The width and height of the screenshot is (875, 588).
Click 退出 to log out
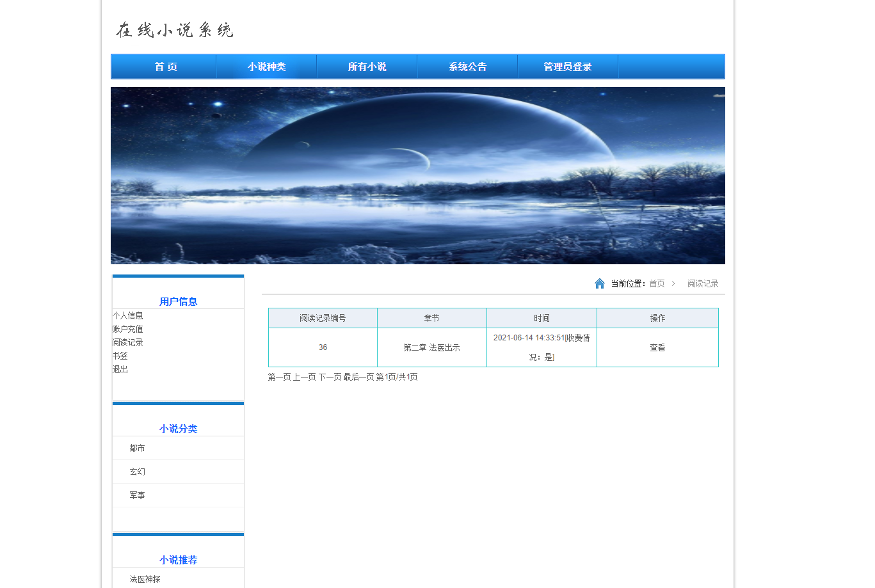(119, 369)
